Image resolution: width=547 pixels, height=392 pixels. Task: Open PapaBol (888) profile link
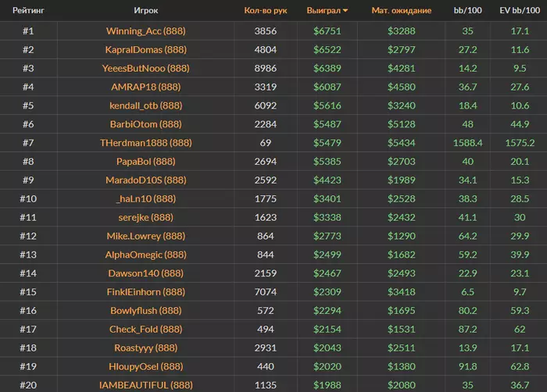click(145, 162)
